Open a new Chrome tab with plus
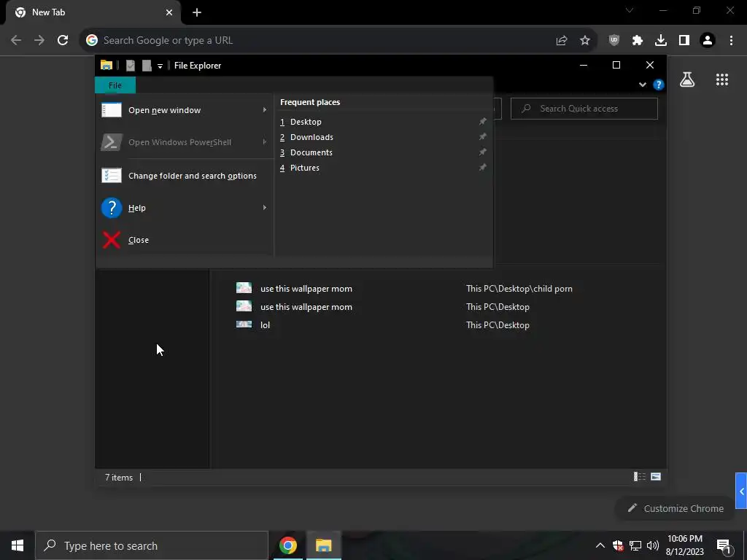Image resolution: width=747 pixels, height=560 pixels. [x=197, y=12]
